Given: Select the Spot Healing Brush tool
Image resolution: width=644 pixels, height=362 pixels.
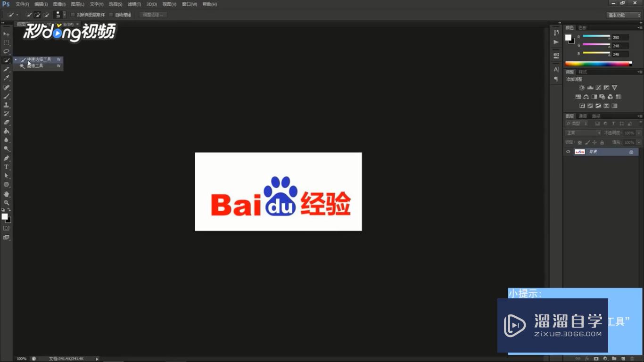Looking at the screenshot, I should 6,87.
